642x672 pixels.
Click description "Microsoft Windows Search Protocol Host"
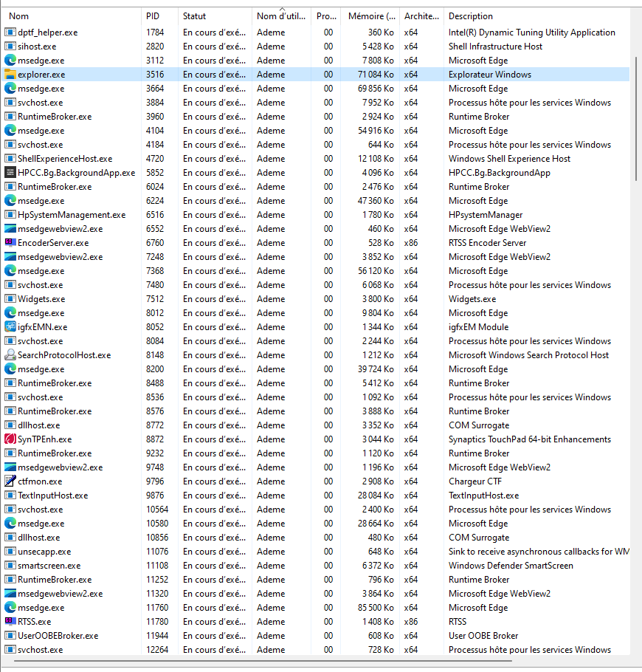528,355
